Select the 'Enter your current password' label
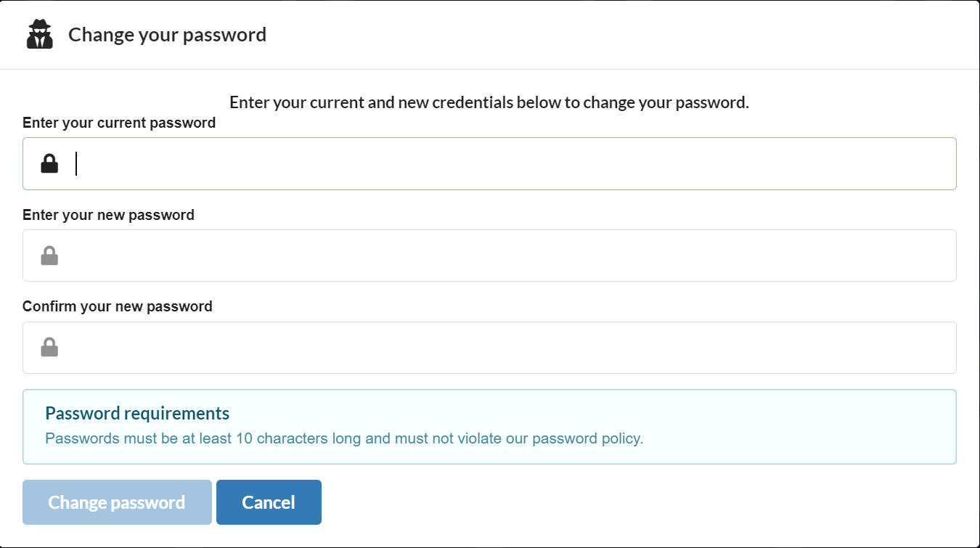 point(119,123)
